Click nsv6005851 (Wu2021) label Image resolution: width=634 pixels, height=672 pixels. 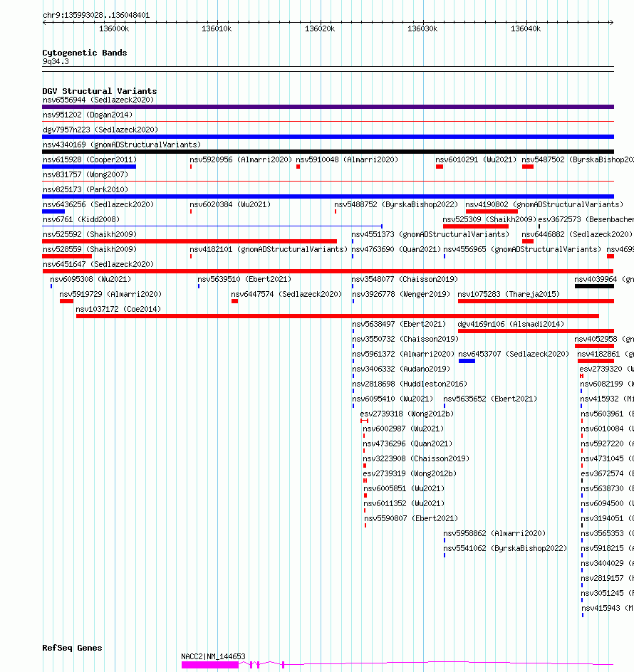[x=404, y=488]
